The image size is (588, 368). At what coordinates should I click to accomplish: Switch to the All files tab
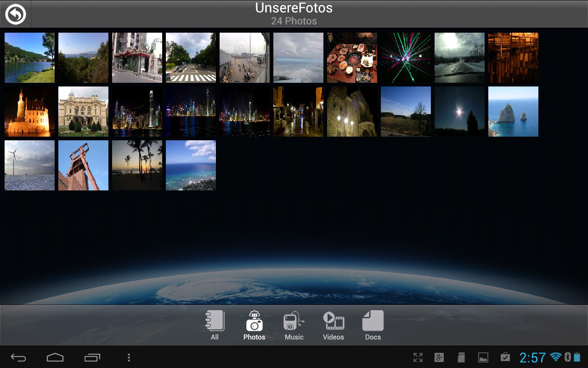coord(215,325)
